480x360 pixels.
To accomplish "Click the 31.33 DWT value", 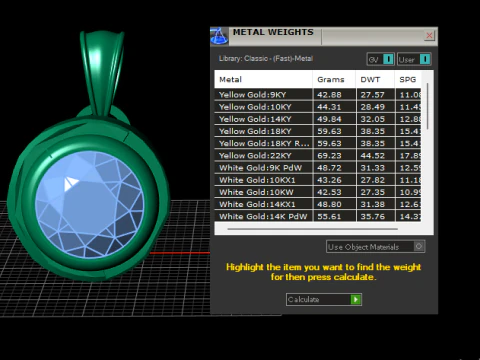I will pos(373,168).
